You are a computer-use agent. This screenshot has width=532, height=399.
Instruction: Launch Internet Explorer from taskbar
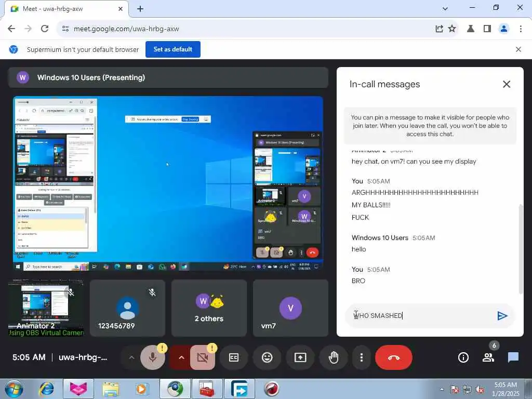click(47, 389)
